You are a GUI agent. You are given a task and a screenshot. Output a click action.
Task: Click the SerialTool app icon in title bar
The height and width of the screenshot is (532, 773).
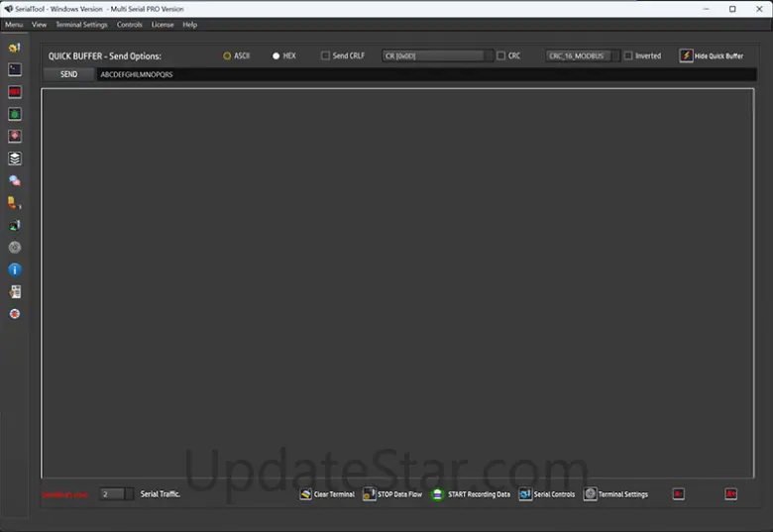click(x=8, y=9)
